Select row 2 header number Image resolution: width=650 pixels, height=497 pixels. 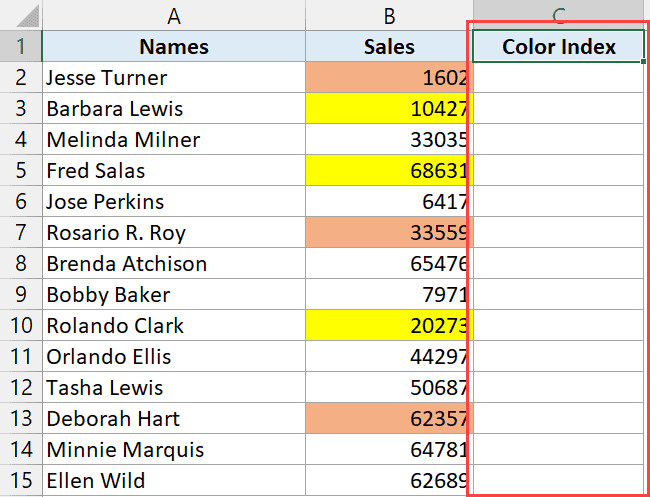click(21, 78)
